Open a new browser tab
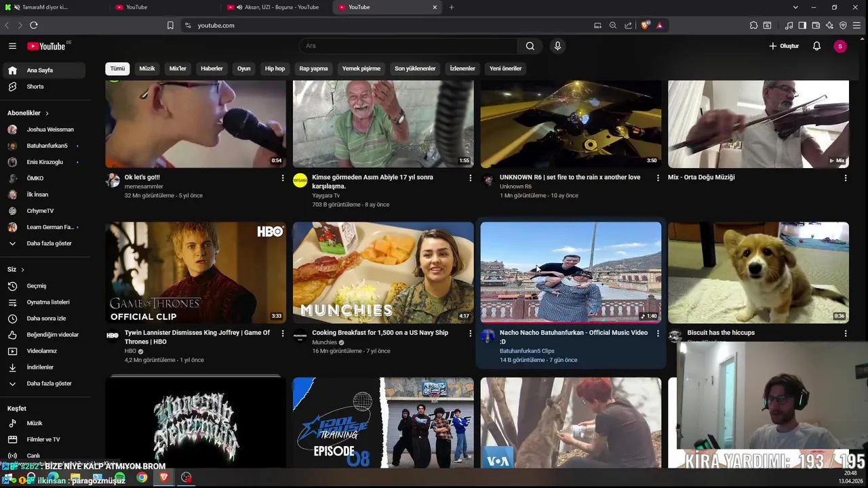The image size is (868, 488). [x=452, y=7]
